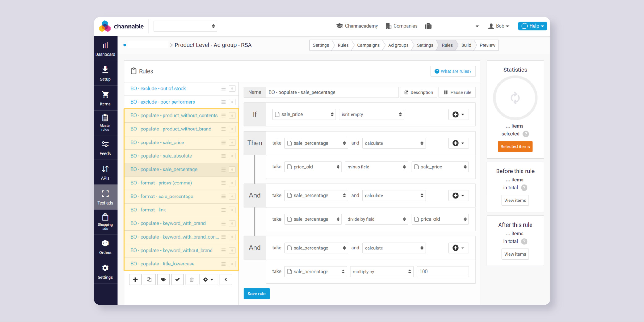Open the Campaigns breadcrumb tab
Viewport: 644px width, 322px height.
368,45
